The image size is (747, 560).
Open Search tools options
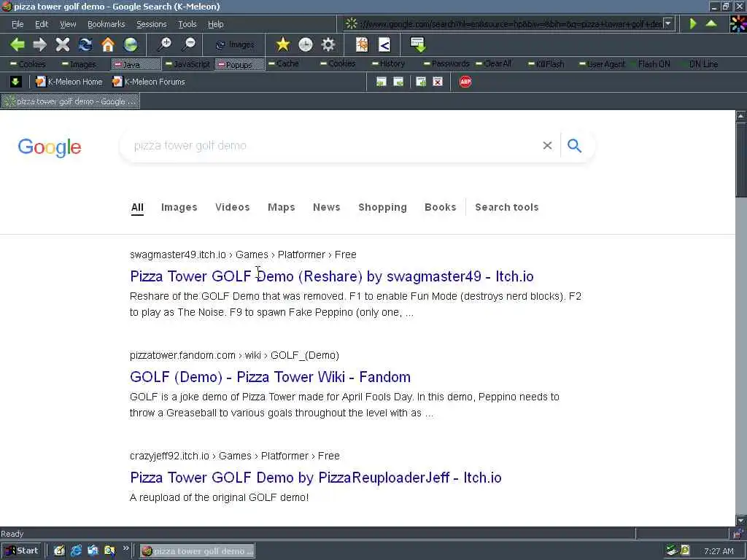coord(507,207)
